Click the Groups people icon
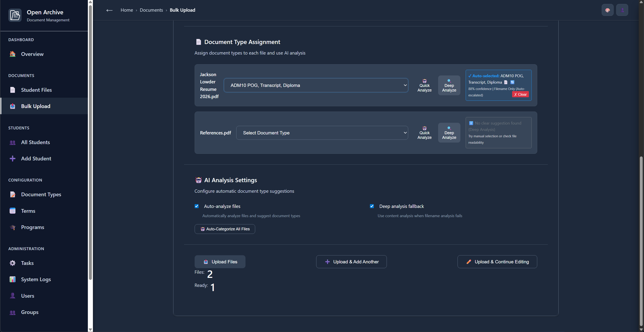 pyautogui.click(x=13, y=312)
